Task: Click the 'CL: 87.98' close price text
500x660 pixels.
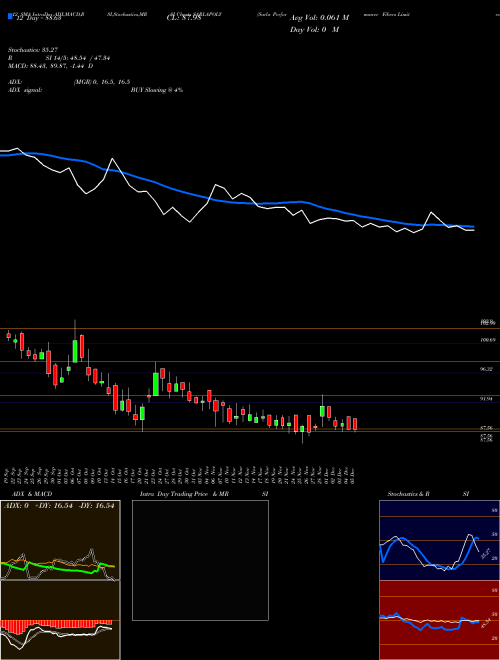Action: (x=184, y=18)
